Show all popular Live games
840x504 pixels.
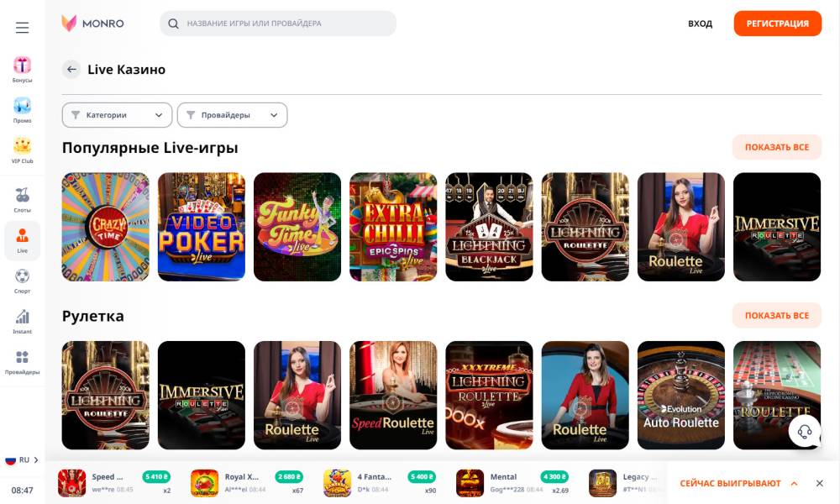tap(777, 147)
